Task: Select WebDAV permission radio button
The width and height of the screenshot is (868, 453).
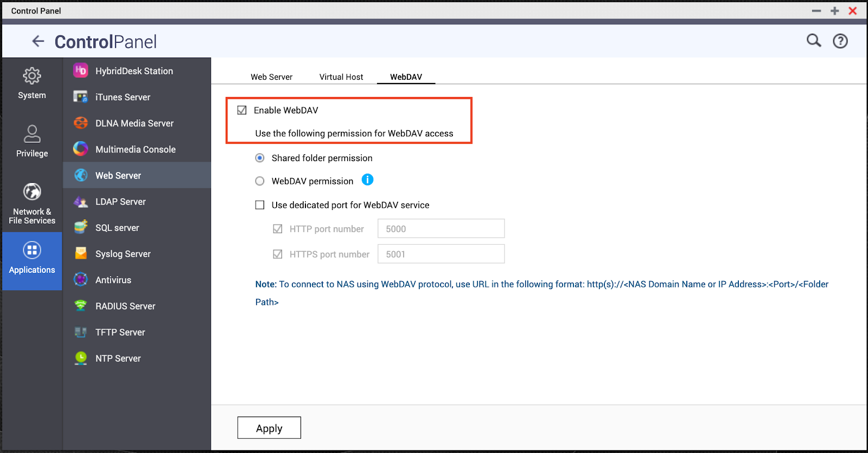Action: click(x=260, y=181)
